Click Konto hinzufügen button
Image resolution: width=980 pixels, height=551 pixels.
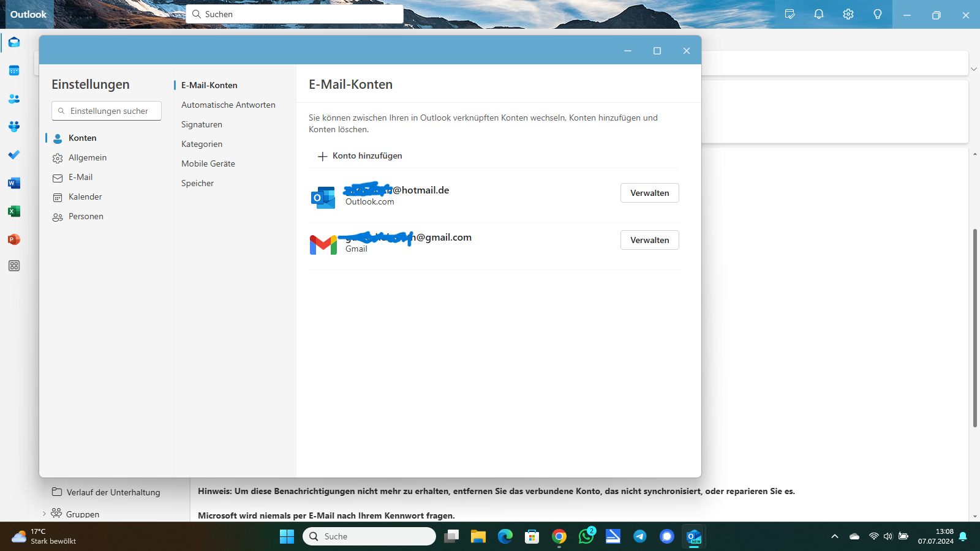(x=360, y=156)
